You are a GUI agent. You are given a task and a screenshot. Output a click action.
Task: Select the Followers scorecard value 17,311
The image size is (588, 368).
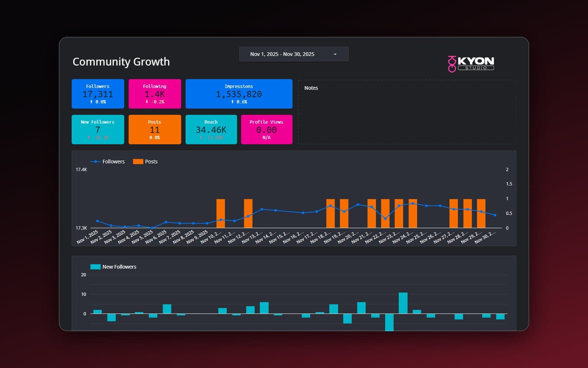pos(98,94)
